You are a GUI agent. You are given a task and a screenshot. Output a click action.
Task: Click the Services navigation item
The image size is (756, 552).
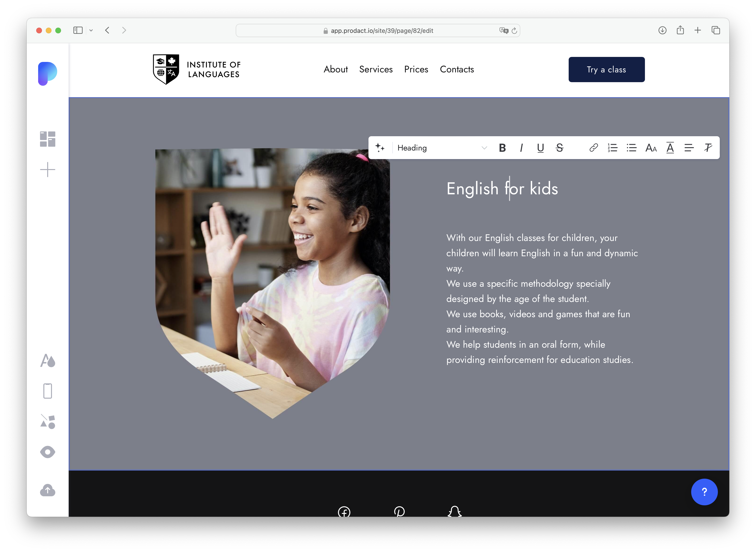(376, 70)
